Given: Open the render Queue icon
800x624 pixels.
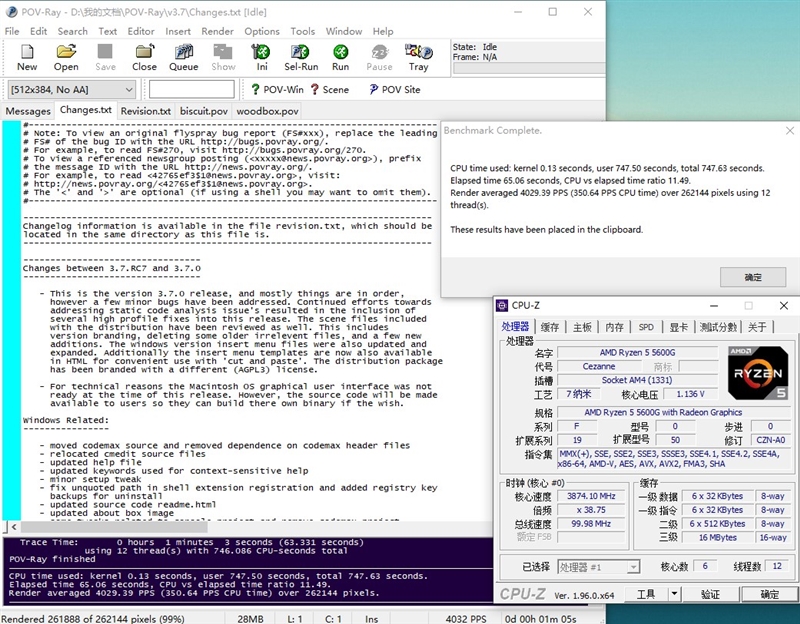Looking at the screenshot, I should [184, 52].
